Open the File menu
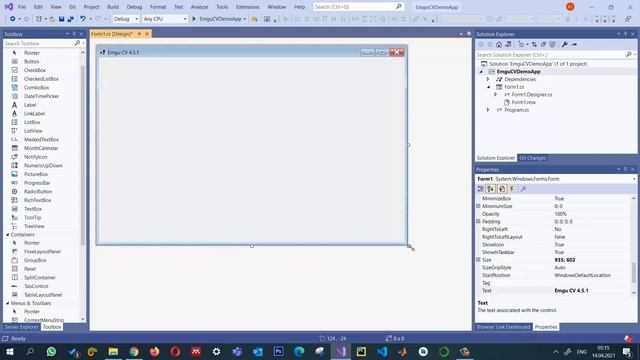The width and height of the screenshot is (640, 360). (x=22, y=7)
